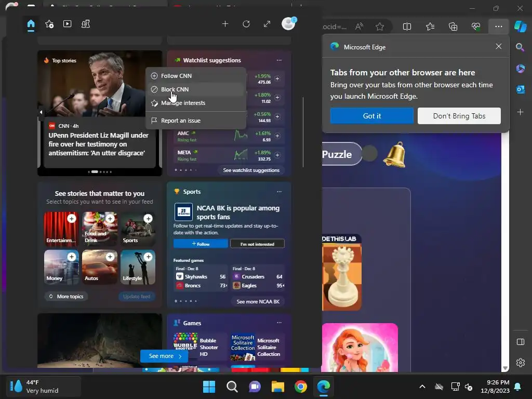The height and width of the screenshot is (399, 532).
Task: Open the Edge sidebar Search icon
Action: coord(520,47)
